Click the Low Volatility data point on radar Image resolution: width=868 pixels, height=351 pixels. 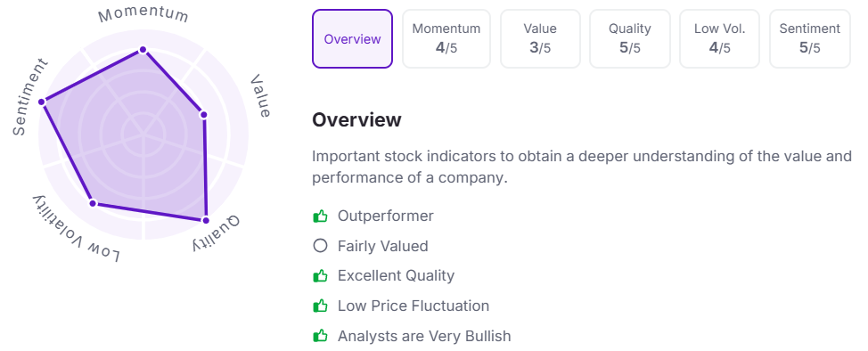[93, 203]
